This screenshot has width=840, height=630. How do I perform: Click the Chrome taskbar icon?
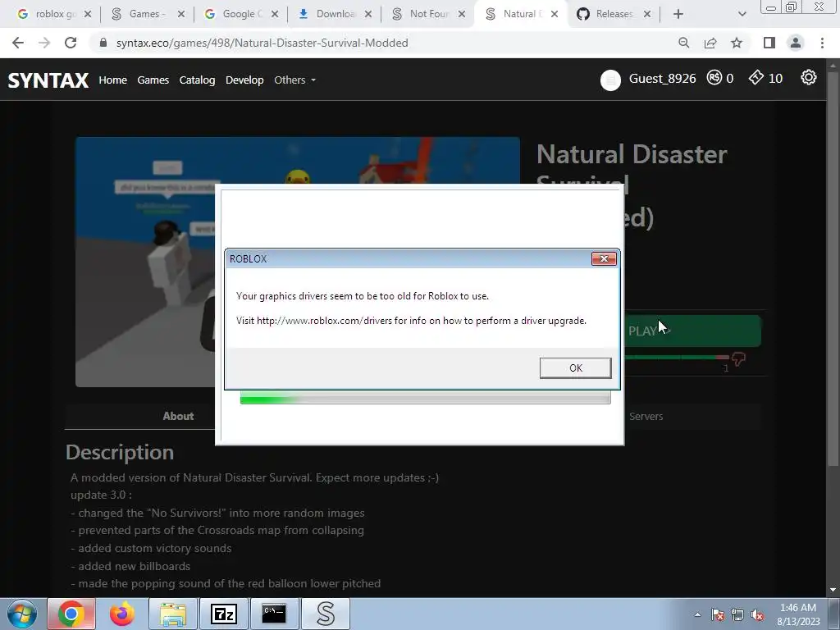pos(71,614)
